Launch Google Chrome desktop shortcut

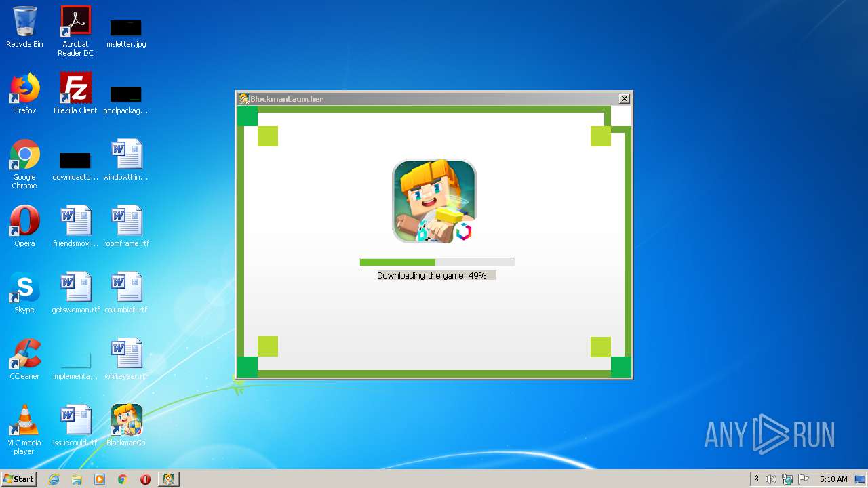click(x=24, y=165)
